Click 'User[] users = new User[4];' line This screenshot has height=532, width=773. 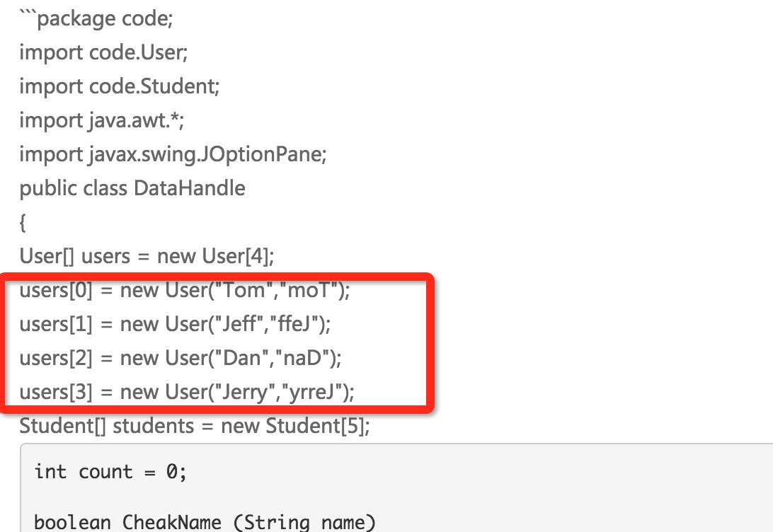click(147, 257)
